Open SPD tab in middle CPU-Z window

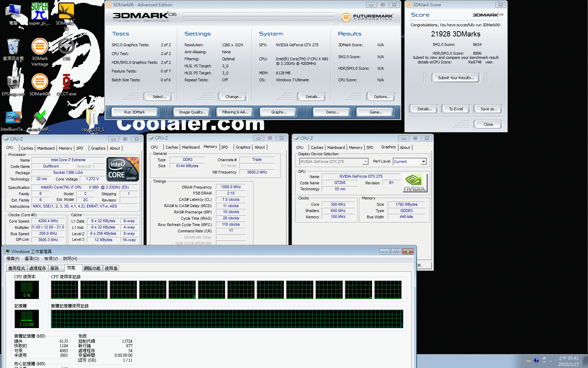click(x=225, y=147)
